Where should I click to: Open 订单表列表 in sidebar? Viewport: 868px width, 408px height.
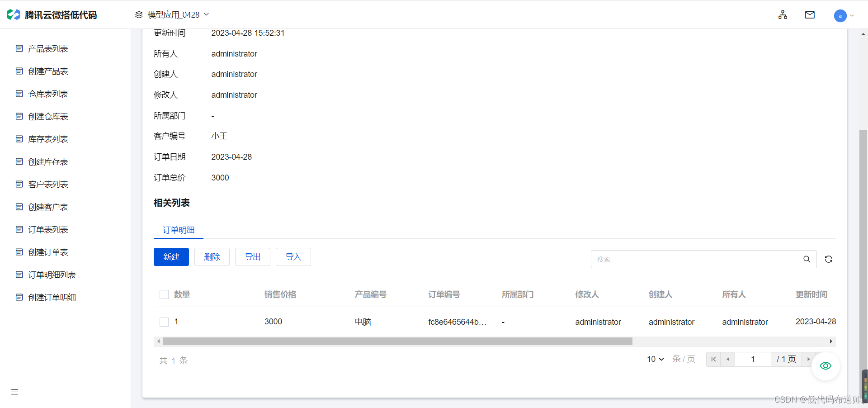pyautogui.click(x=48, y=229)
